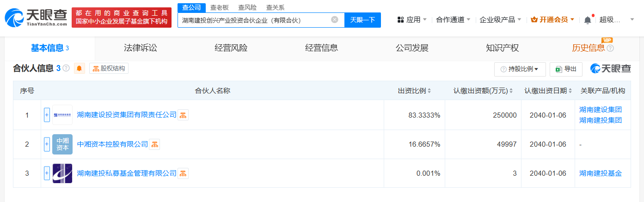This screenshot has width=644, height=202.
Task: Select the 查老板 search tab
Action: coord(220,7)
